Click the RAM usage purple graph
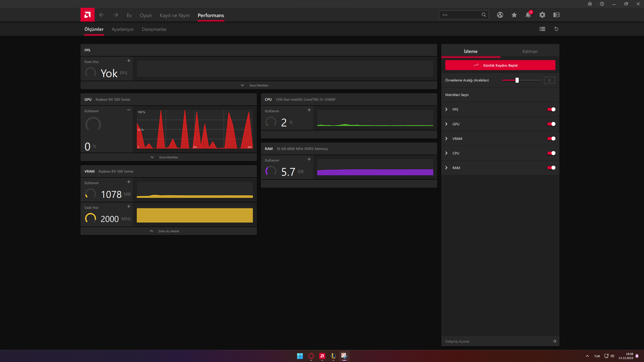 (375, 167)
